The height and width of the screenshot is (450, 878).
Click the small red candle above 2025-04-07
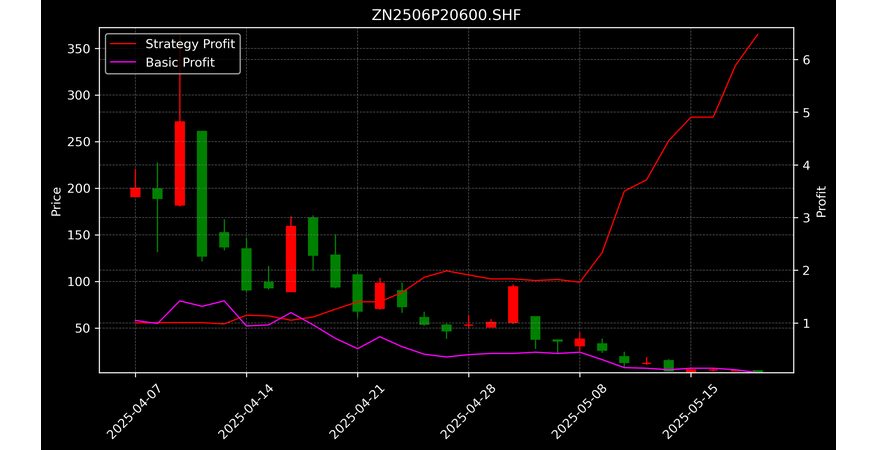pos(135,193)
